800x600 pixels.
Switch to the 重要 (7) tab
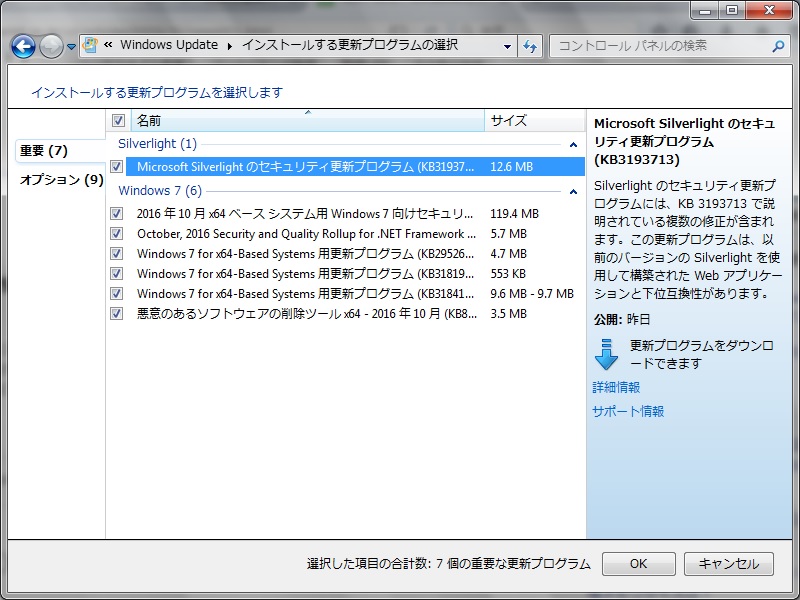pyautogui.click(x=60, y=151)
